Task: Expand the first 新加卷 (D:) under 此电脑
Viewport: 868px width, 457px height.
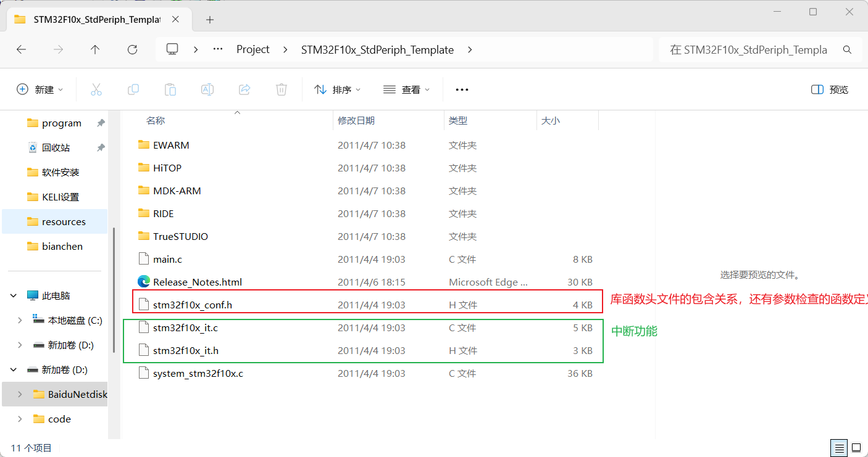Action: (x=20, y=345)
